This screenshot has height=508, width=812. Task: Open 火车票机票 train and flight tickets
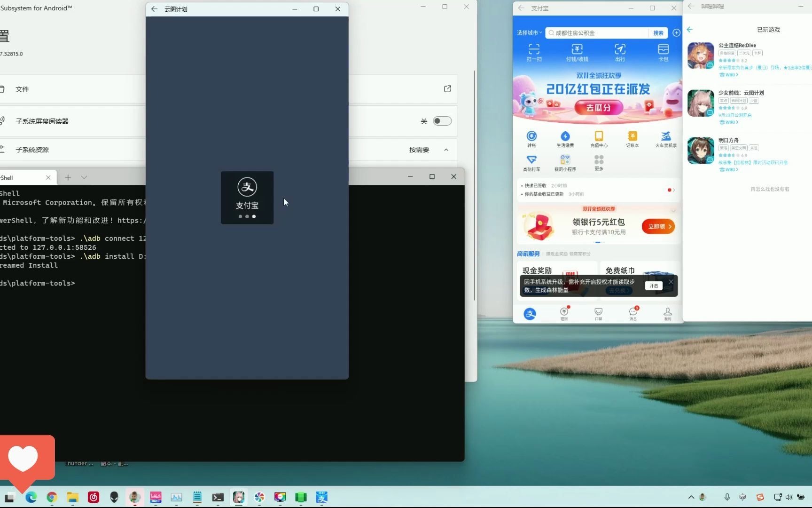click(666, 139)
